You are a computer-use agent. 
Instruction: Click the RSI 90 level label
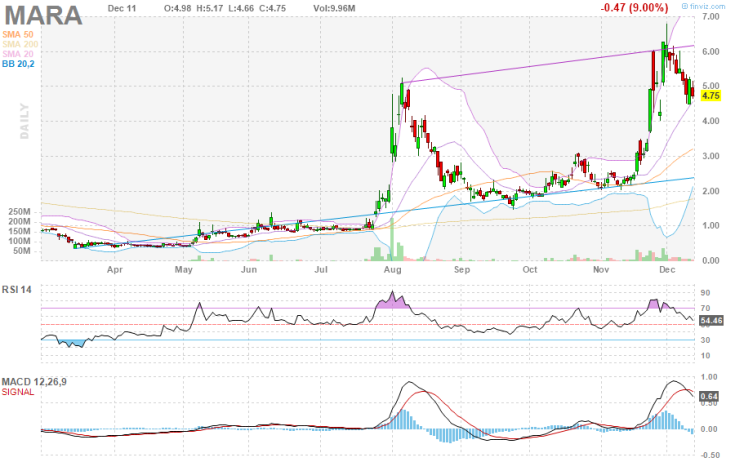click(705, 293)
